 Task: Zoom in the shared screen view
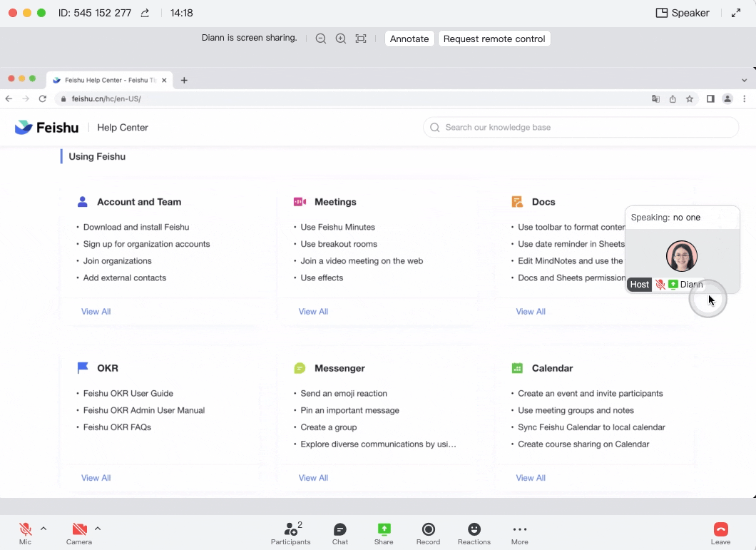[x=341, y=39]
